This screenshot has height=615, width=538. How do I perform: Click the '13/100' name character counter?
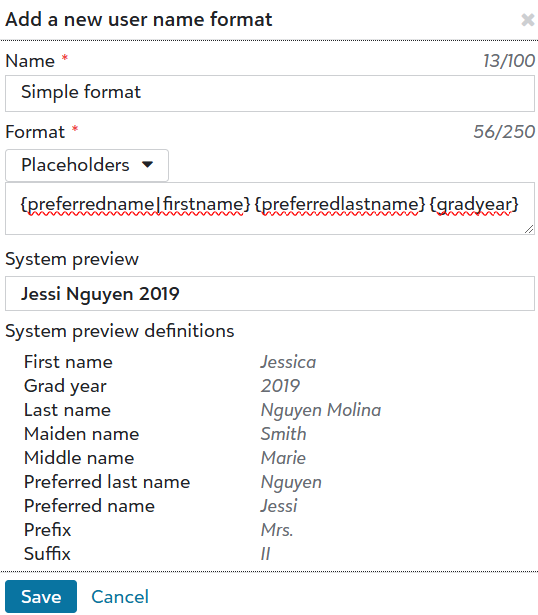point(509,61)
